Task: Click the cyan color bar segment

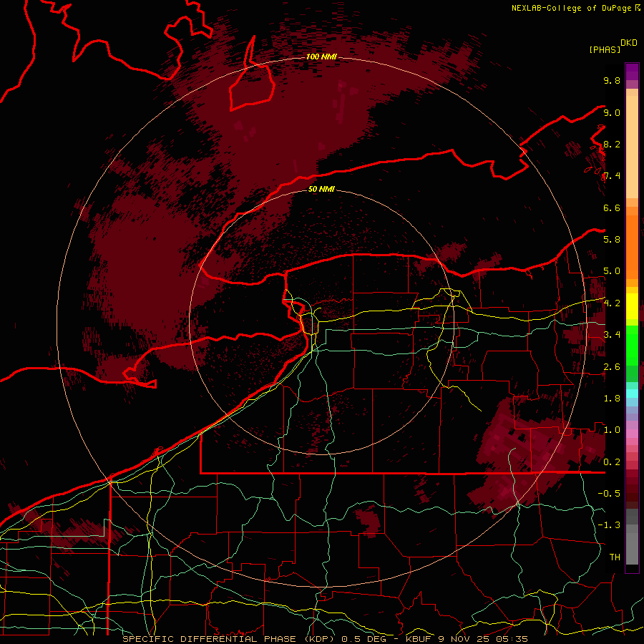Action: click(632, 394)
